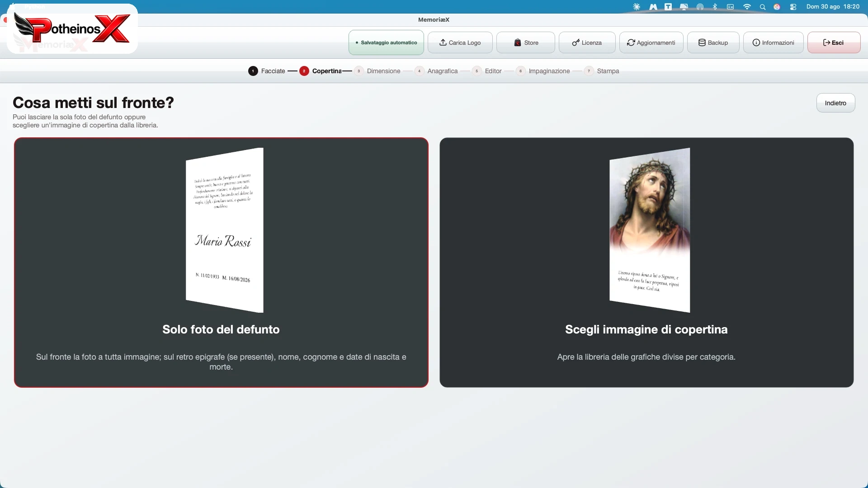Choose the Scegli immagine di copertina card
The image size is (868, 488).
[x=646, y=263]
